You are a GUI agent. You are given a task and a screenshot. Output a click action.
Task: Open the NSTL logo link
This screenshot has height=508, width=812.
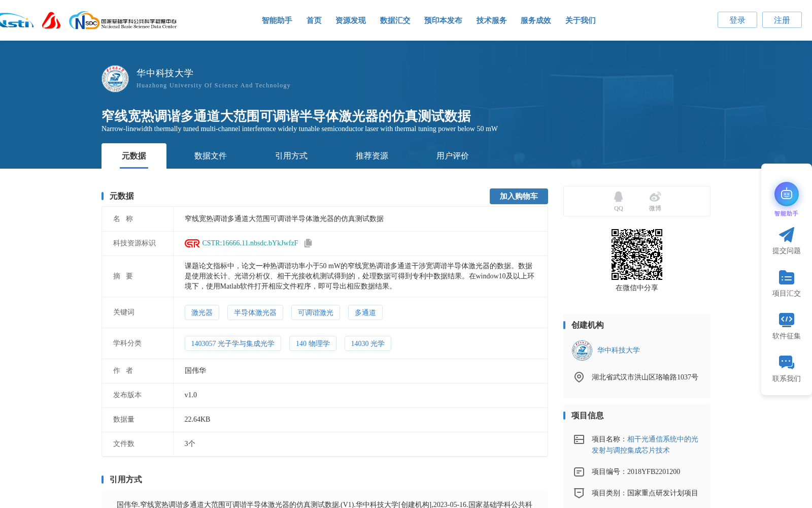point(16,21)
